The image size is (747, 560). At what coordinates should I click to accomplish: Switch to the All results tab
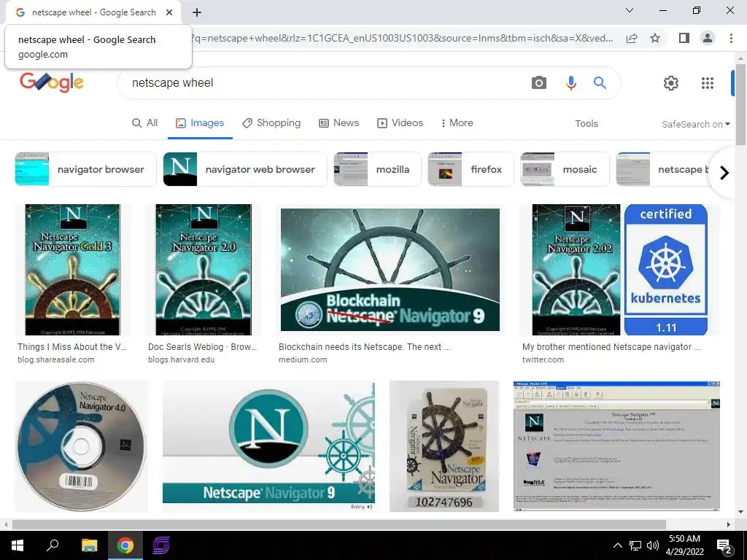[x=145, y=122]
